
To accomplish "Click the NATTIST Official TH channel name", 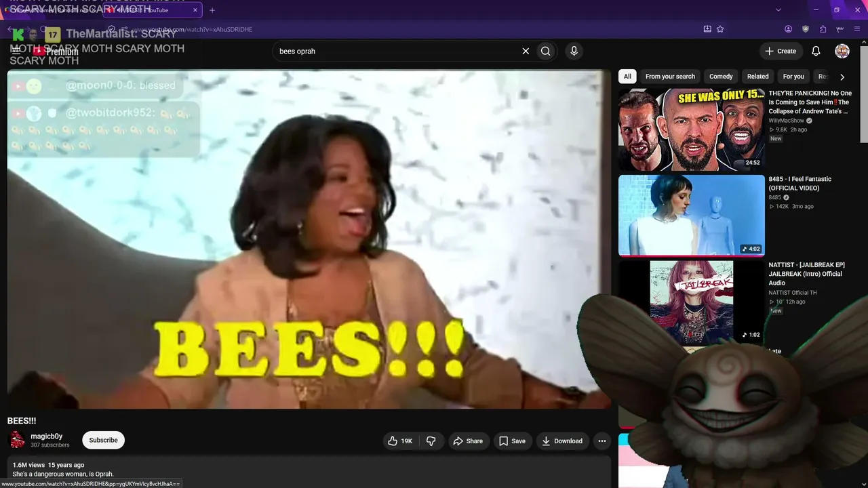I will click(x=793, y=293).
